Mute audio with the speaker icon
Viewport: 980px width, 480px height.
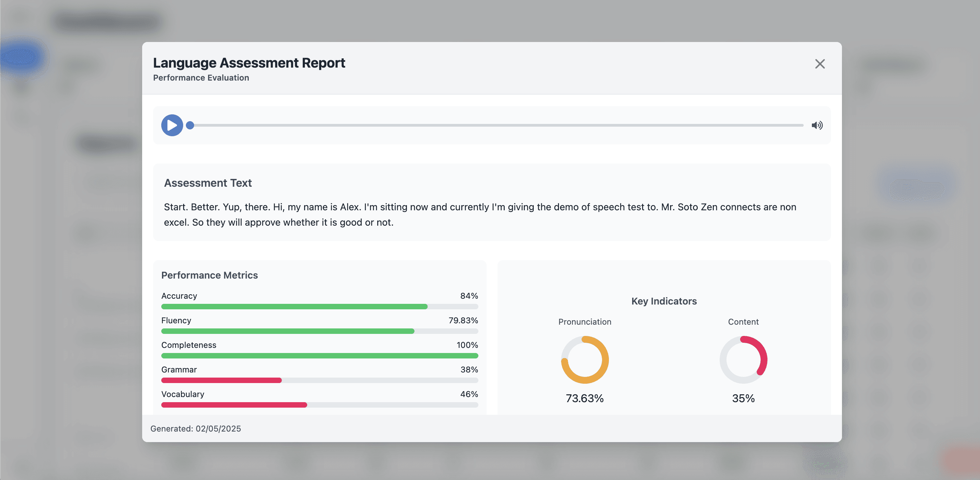coord(817,125)
